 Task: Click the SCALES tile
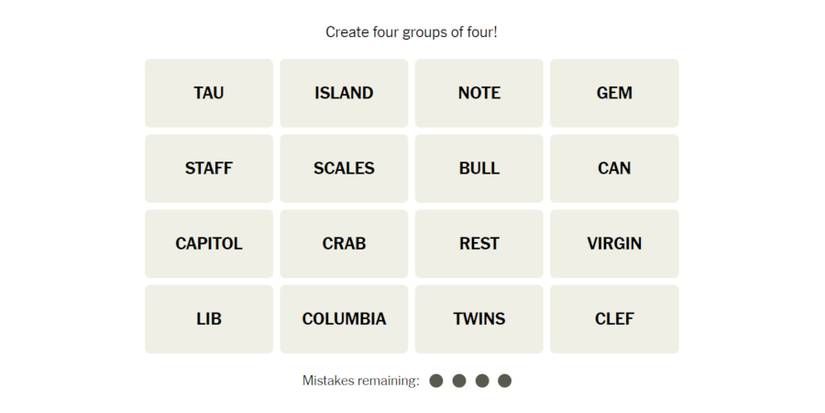click(344, 168)
